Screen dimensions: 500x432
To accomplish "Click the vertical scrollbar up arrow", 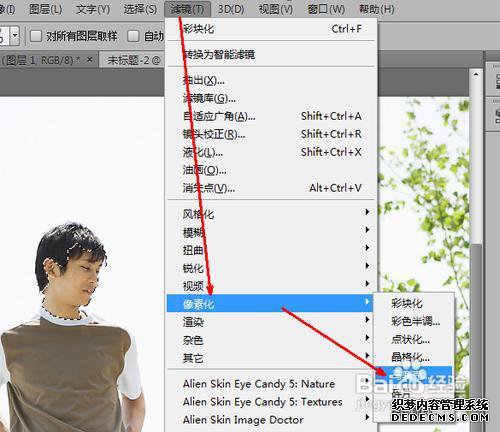I will click(476, 74).
